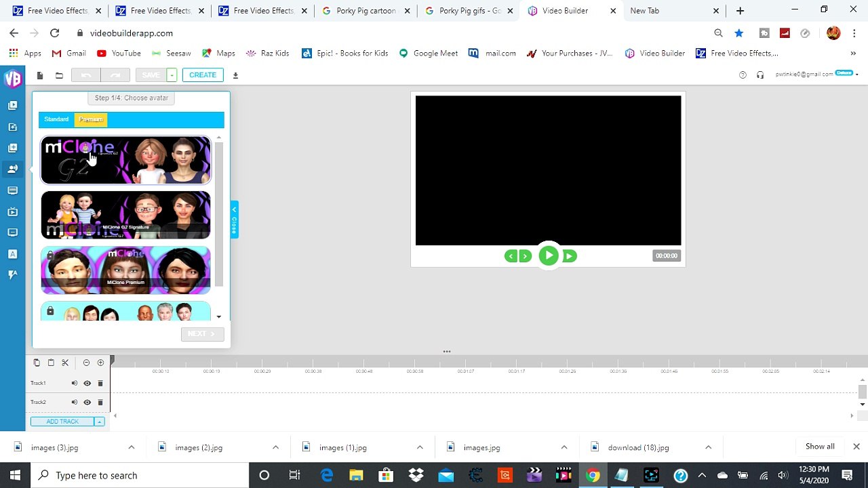The width and height of the screenshot is (868, 488).
Task: Switch to the Premium avatar tab
Action: [91, 119]
